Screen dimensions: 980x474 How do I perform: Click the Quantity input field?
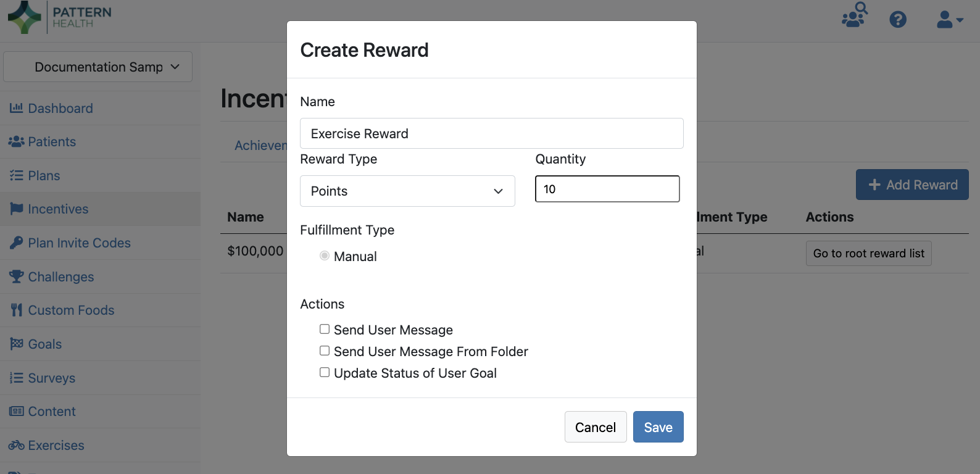tap(607, 189)
